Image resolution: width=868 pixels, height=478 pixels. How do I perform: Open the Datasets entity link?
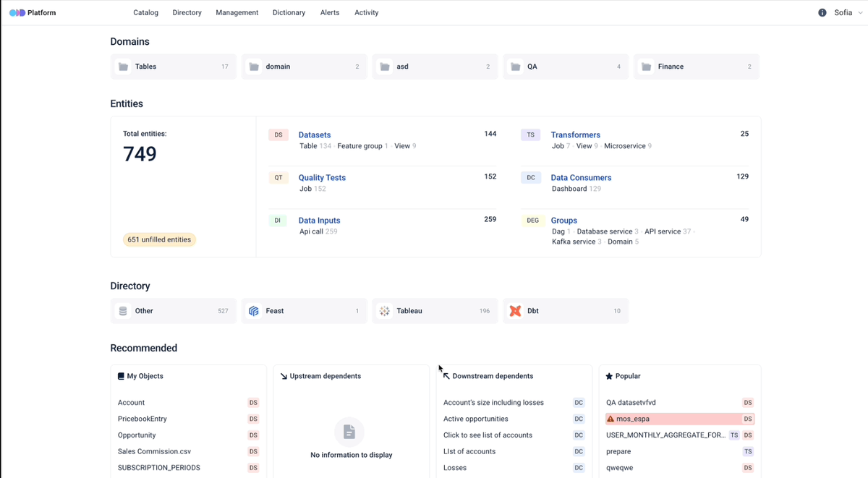315,135
